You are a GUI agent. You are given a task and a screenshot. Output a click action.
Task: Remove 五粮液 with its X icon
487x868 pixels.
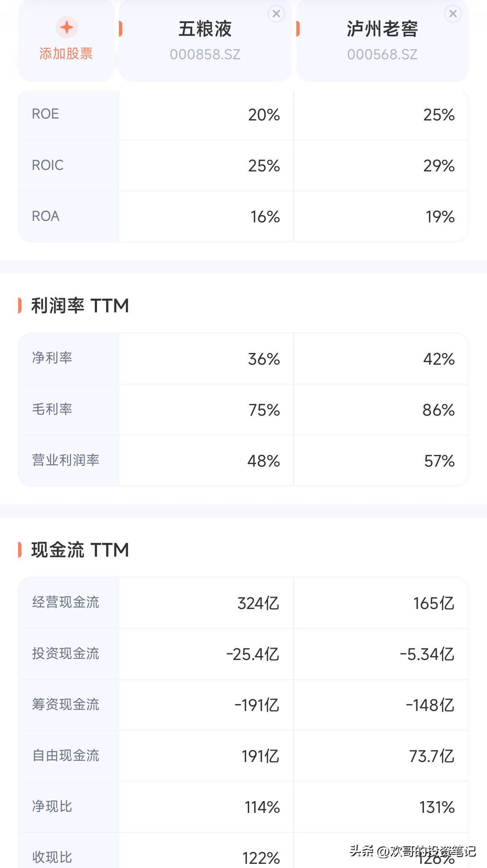click(x=276, y=14)
